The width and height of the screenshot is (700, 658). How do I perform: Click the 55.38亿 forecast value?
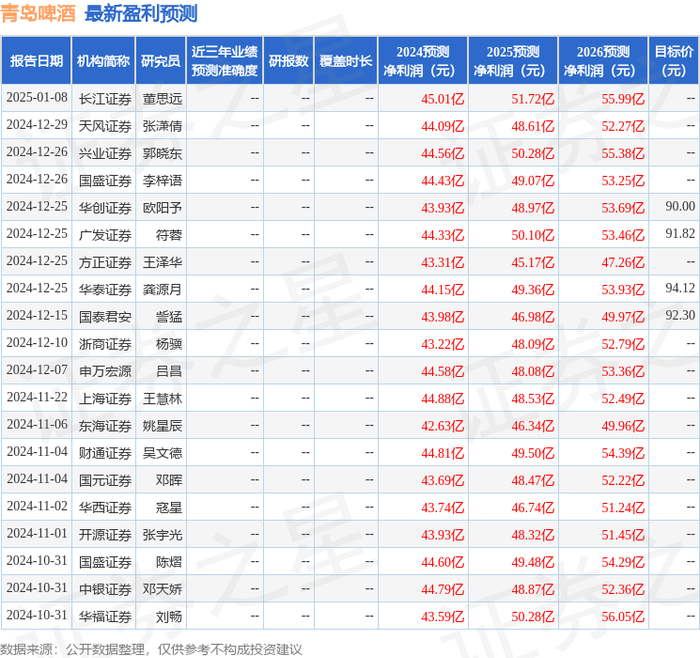623,153
